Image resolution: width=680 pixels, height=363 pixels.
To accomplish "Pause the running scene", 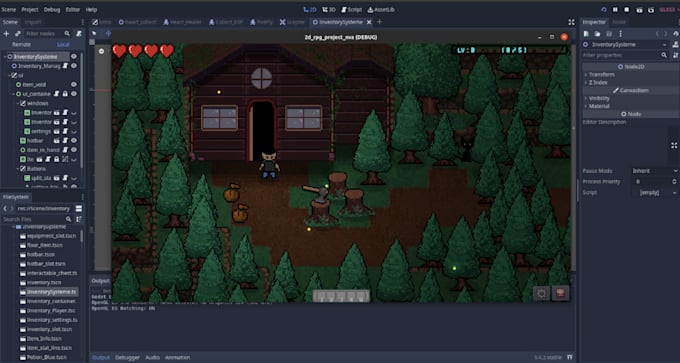I will coord(615,10).
